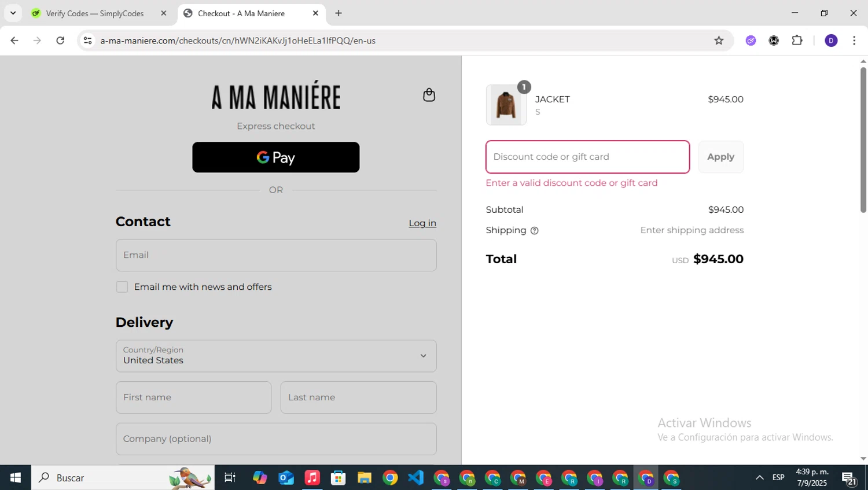Open the Windows Start menu
The width and height of the screenshot is (868, 490).
pyautogui.click(x=16, y=478)
